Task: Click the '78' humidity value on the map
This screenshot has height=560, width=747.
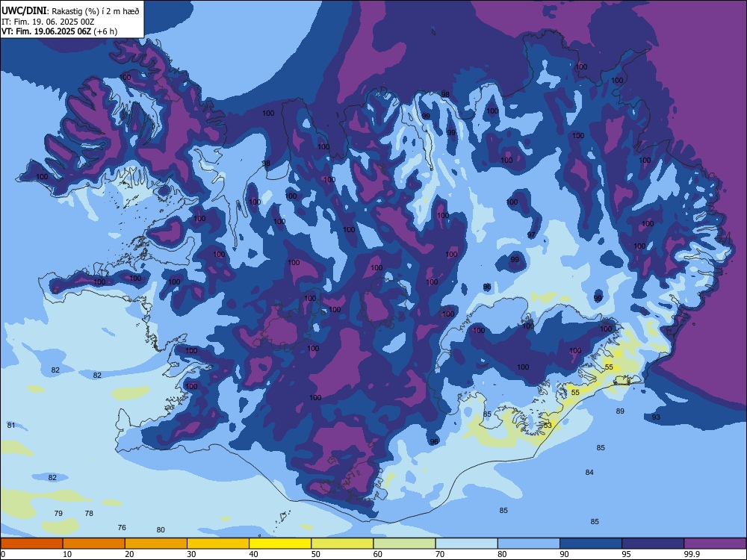Action: click(x=89, y=514)
